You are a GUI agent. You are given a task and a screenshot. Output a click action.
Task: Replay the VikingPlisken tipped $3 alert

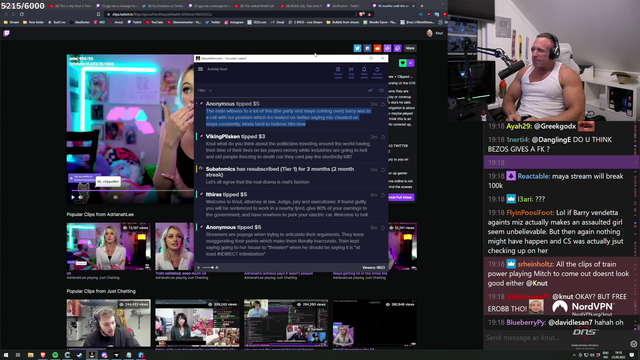(383, 137)
